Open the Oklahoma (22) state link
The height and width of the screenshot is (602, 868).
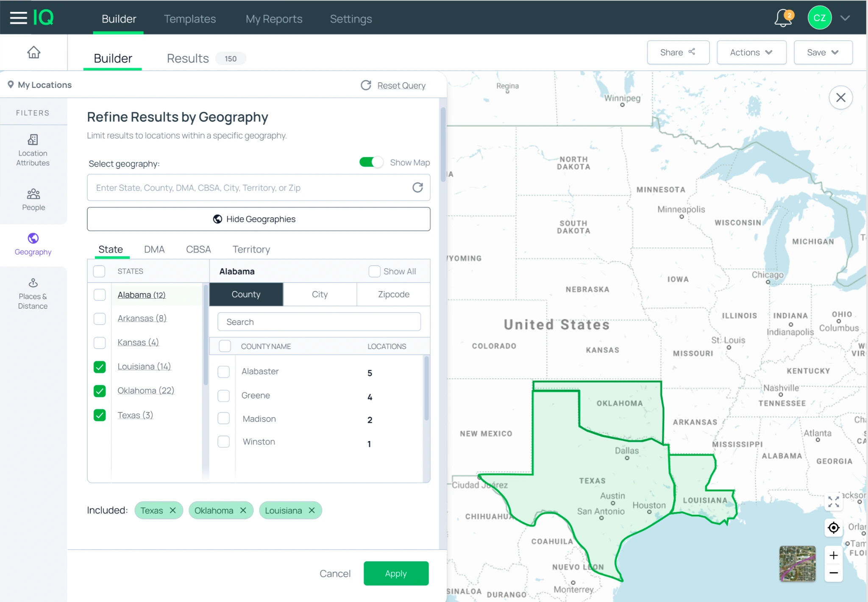(146, 391)
